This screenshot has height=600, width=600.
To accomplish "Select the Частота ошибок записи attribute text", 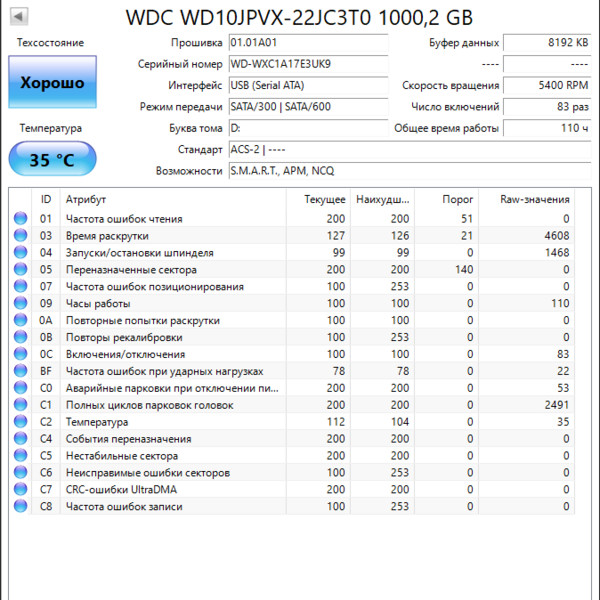I will 124,507.
